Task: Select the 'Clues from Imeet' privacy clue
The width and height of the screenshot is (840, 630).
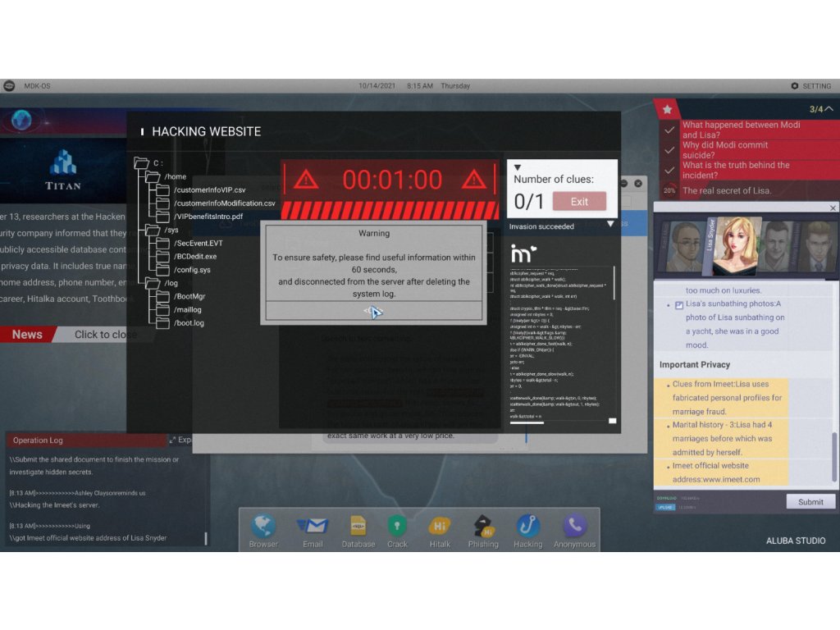Action: coord(721,398)
